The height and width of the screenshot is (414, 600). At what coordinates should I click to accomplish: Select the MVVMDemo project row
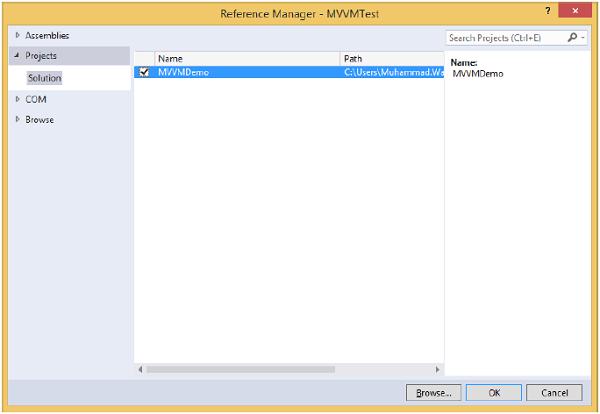(x=250, y=72)
